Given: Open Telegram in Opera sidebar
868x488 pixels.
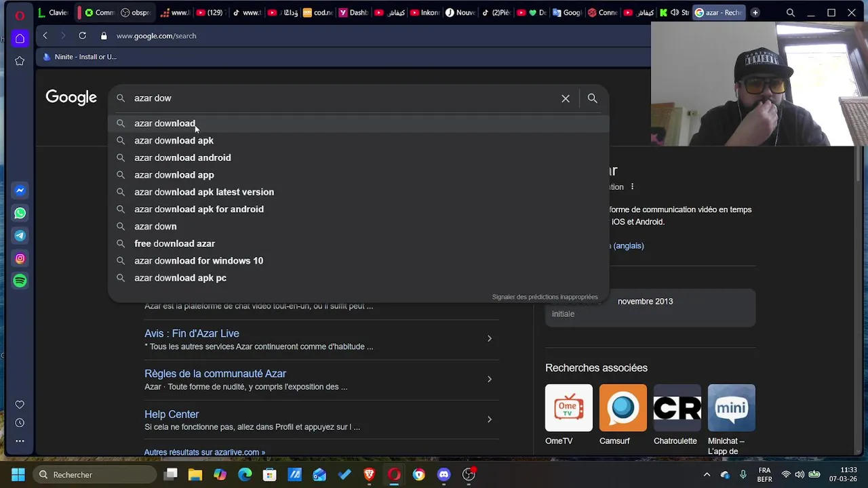Looking at the screenshot, I should point(20,236).
